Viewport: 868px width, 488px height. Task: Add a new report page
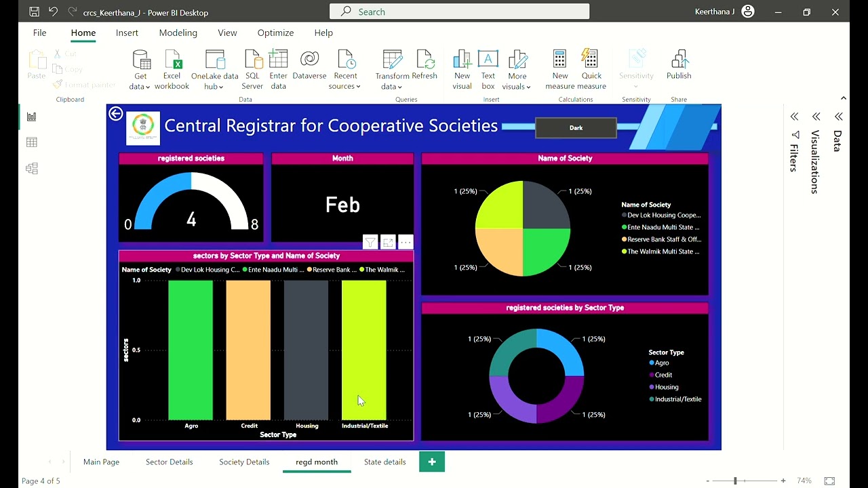432,462
